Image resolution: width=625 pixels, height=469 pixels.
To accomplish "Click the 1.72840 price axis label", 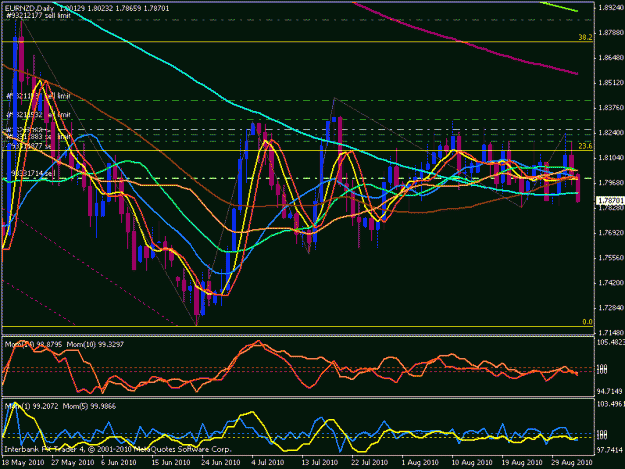I will [x=611, y=308].
